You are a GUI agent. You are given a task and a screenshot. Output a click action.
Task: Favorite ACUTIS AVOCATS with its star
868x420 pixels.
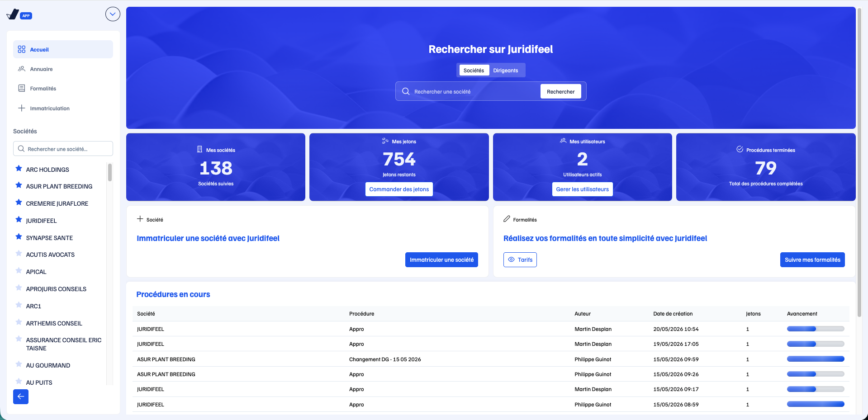tap(19, 254)
